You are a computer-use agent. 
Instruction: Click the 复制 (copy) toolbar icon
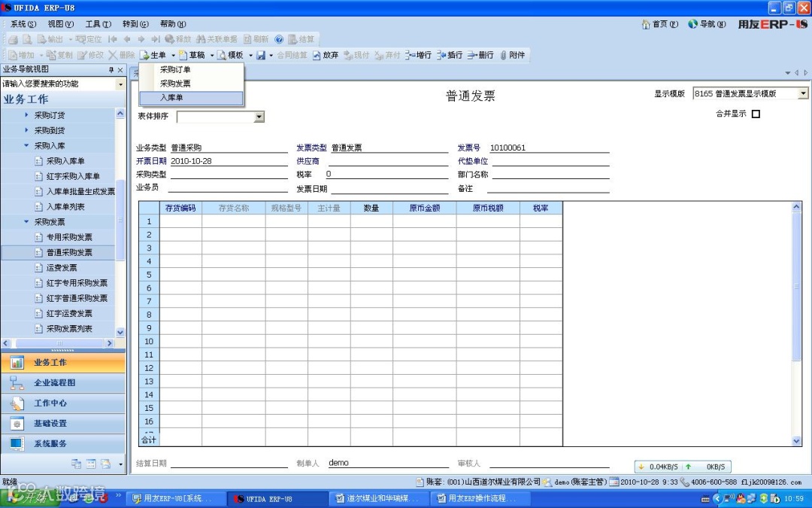(x=51, y=55)
